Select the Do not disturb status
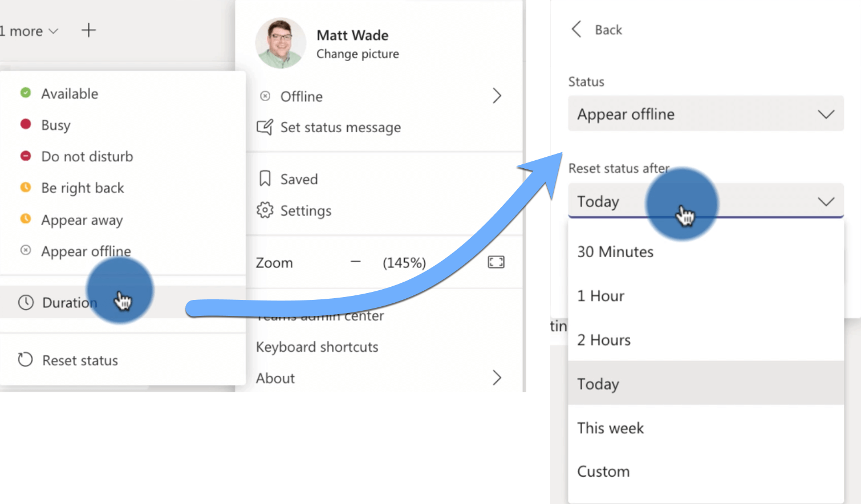The image size is (861, 504). (87, 156)
